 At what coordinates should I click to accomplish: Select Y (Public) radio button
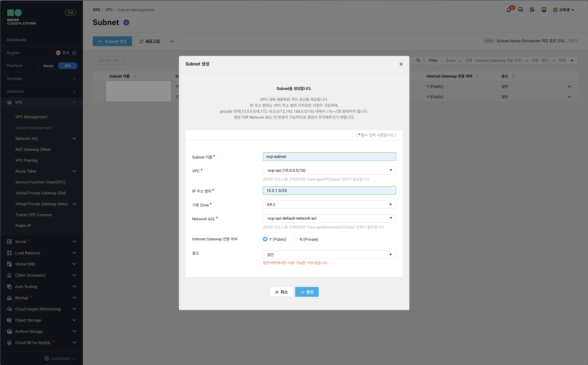click(265, 239)
